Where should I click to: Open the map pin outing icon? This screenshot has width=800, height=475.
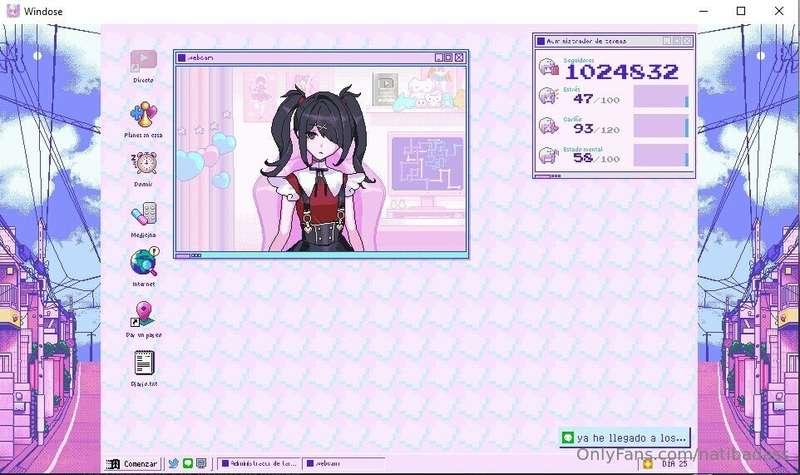[143, 313]
